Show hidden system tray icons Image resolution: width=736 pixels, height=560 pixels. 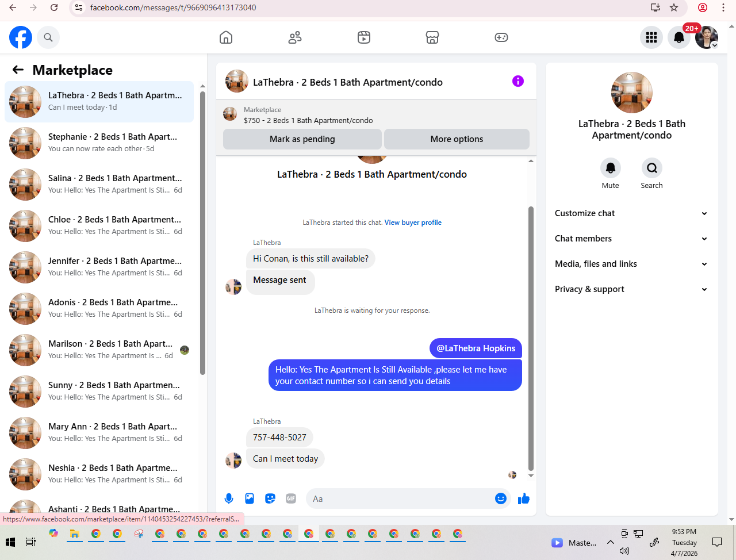coord(611,542)
